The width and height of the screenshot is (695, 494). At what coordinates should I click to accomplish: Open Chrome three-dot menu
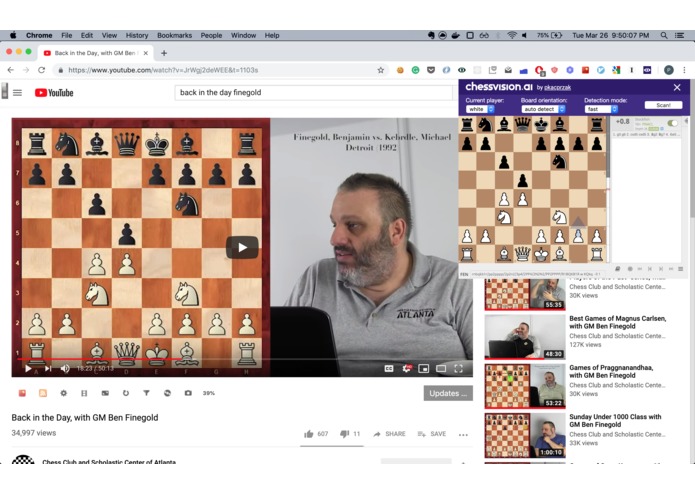(684, 70)
